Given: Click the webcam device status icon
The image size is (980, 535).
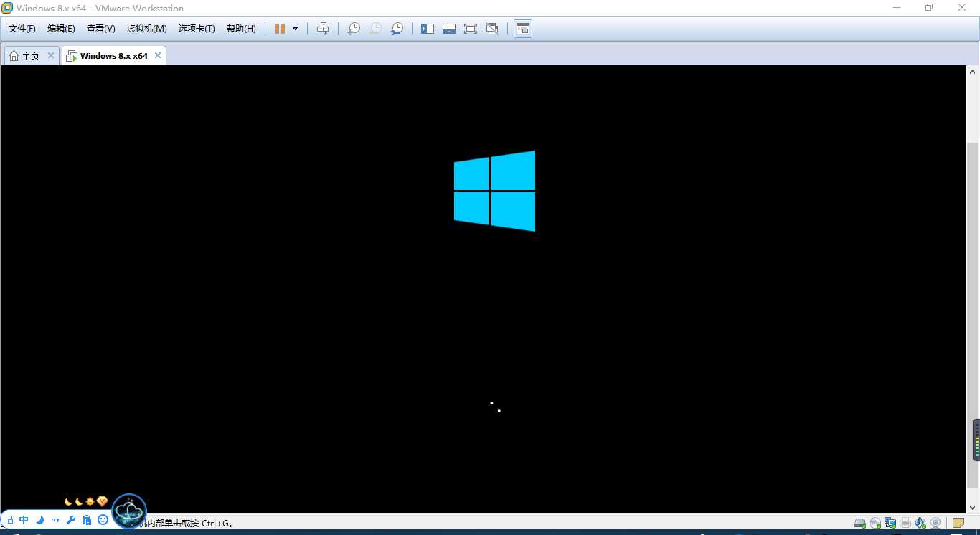Looking at the screenshot, I should [x=936, y=523].
